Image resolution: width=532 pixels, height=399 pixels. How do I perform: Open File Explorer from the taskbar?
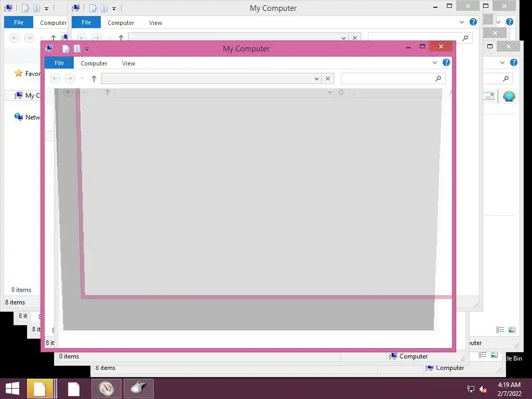point(40,389)
